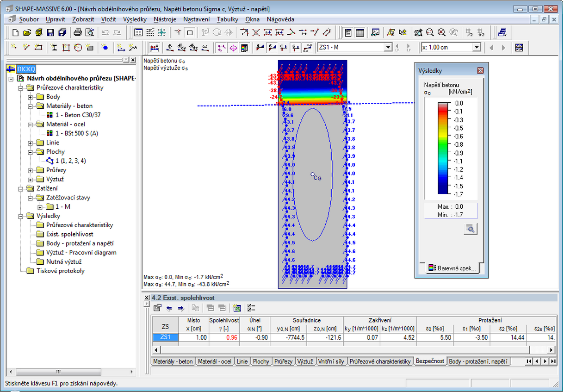Viewport: 564px width, 392px height.
Task: Click the arrange windows grid icon
Action: coord(519,47)
